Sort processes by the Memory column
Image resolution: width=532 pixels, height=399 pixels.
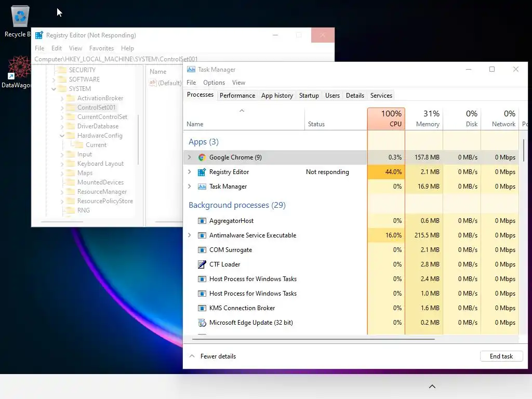click(x=424, y=119)
